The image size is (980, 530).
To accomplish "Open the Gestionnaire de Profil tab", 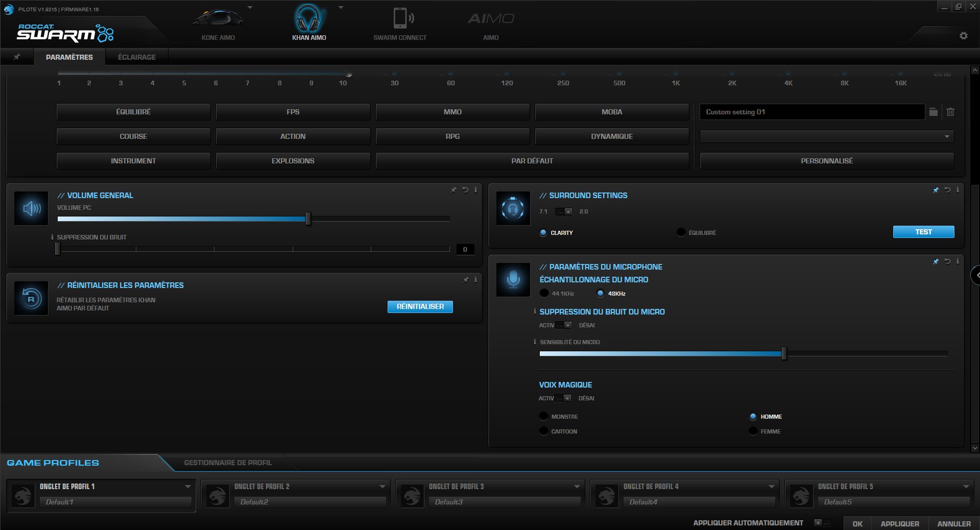I will 228,463.
